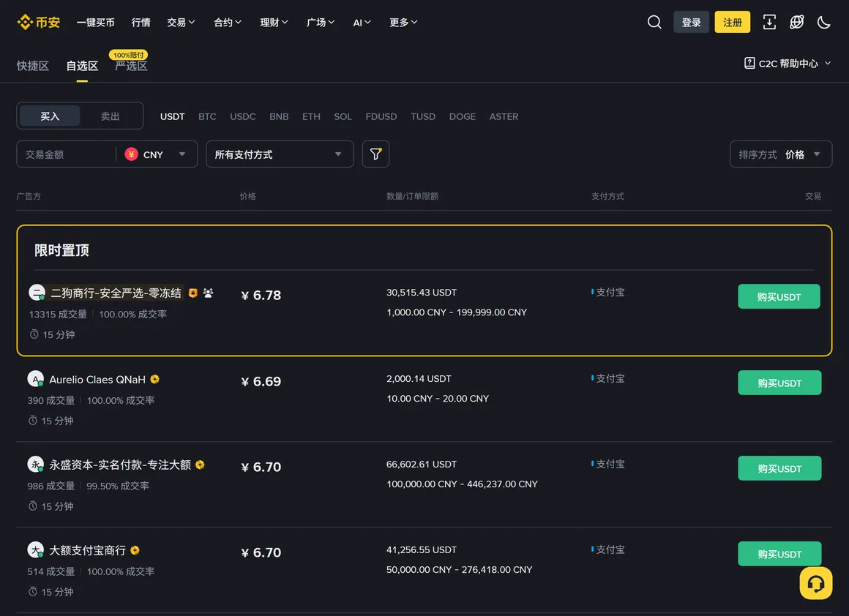The image size is (849, 616).
Task: Click the verified badge beside 永盛资本
Action: pyautogui.click(x=200, y=465)
